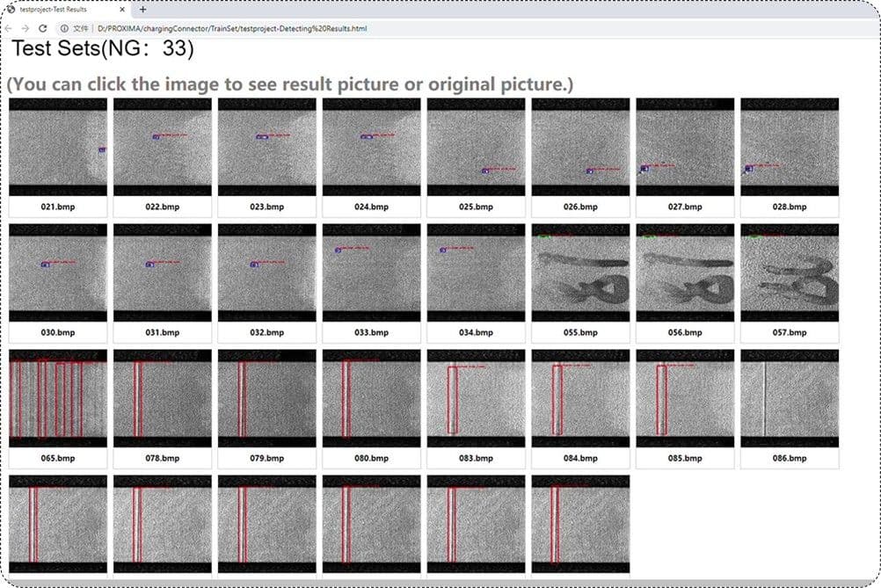
Task: Click the 030.bmp filename label
Action: (x=58, y=333)
